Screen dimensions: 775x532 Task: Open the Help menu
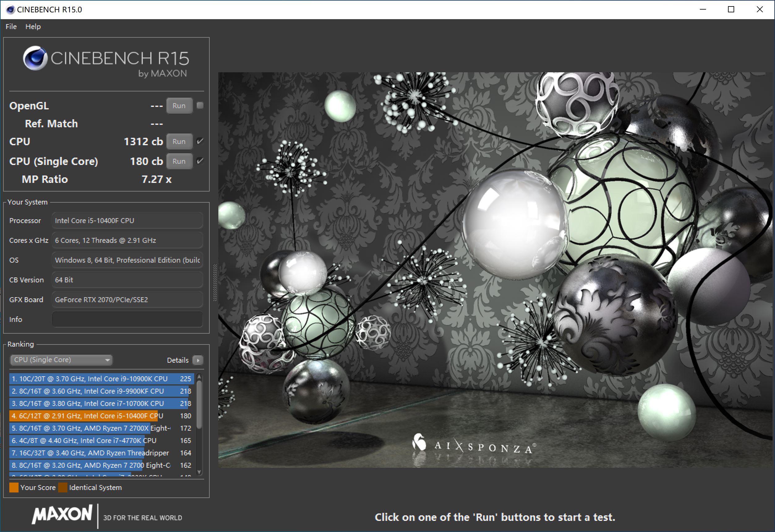pyautogui.click(x=33, y=26)
